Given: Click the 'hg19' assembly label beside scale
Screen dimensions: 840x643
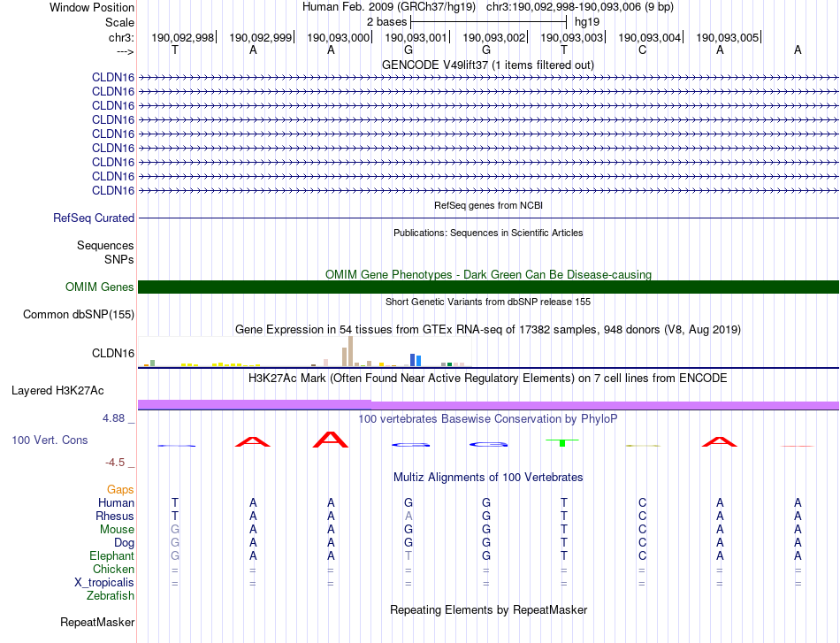Looking at the screenshot, I should [587, 22].
